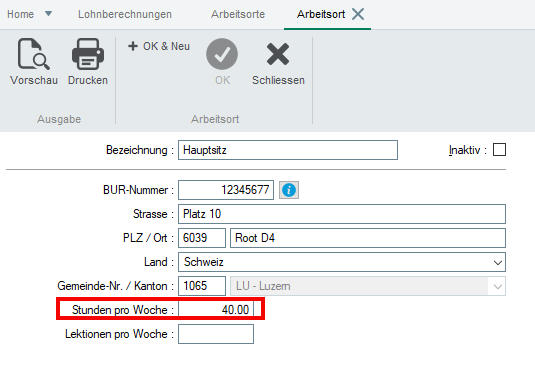Switch to the Arbeitsorte tab
535x369 pixels.
[x=238, y=14]
